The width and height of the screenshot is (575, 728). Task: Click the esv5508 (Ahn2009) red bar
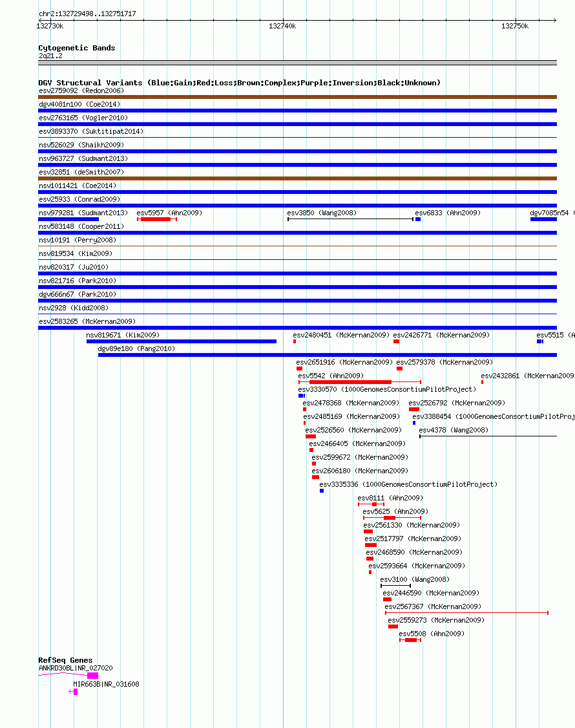tap(411, 640)
